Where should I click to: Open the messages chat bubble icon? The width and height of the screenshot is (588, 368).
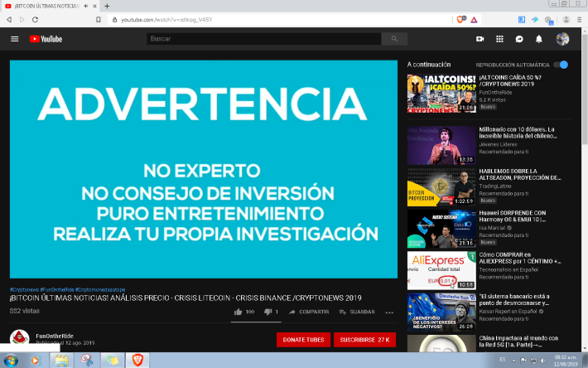[x=519, y=39]
